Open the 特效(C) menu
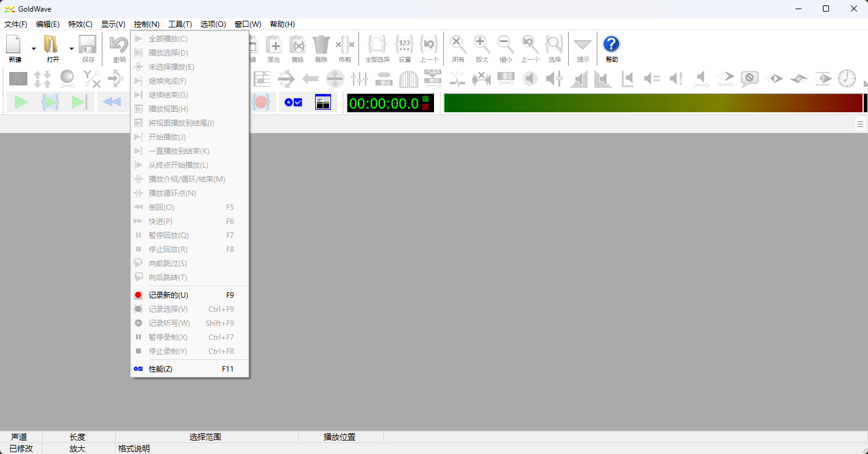The image size is (868, 454). (x=80, y=24)
